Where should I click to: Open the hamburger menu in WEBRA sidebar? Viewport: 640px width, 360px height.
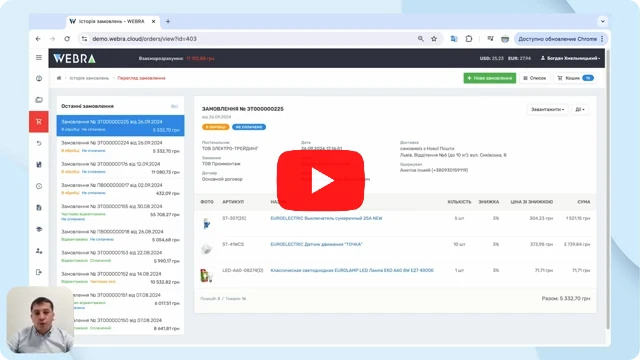click(39, 58)
